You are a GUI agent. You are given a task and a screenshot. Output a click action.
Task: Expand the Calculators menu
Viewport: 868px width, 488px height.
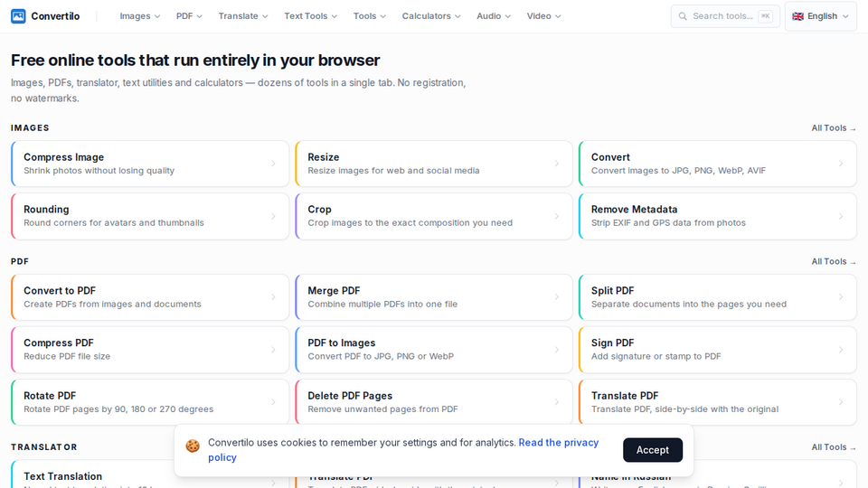[x=431, y=16]
